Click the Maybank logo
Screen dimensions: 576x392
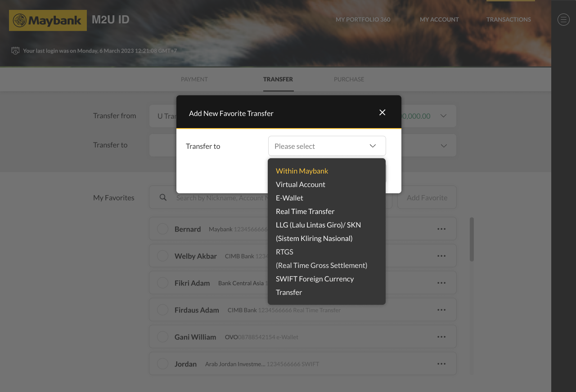pos(48,20)
